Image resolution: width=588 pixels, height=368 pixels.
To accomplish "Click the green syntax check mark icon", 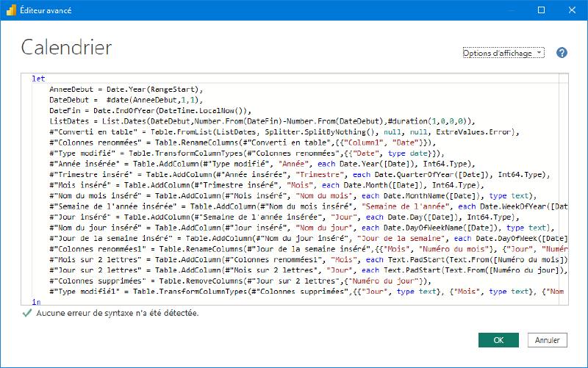I will (27, 313).
